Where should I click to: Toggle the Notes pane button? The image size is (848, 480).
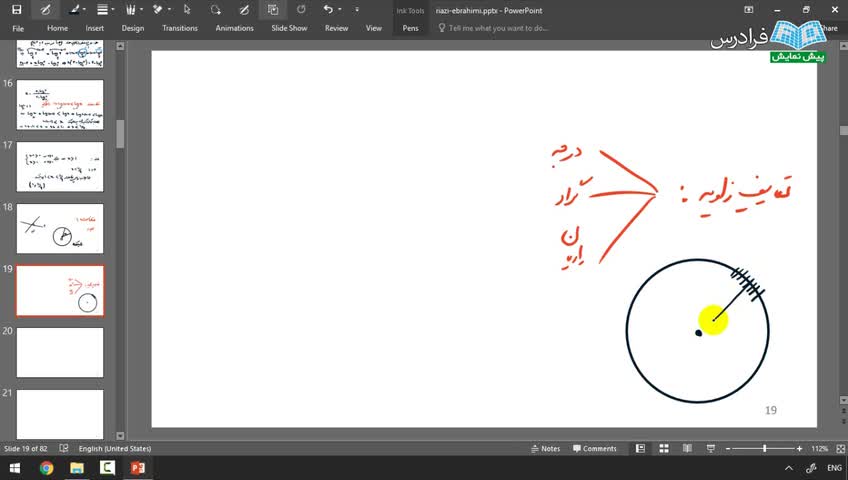click(x=545, y=449)
